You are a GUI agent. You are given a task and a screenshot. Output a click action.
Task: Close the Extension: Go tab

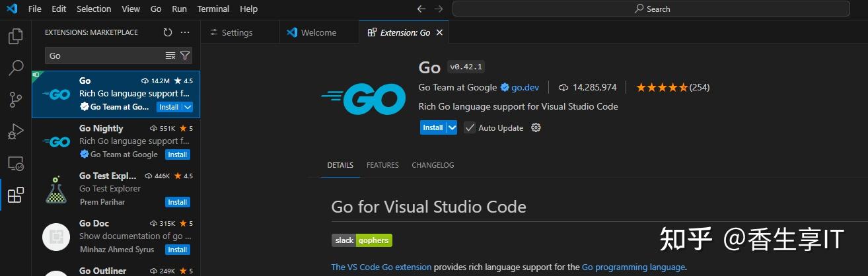(x=440, y=32)
